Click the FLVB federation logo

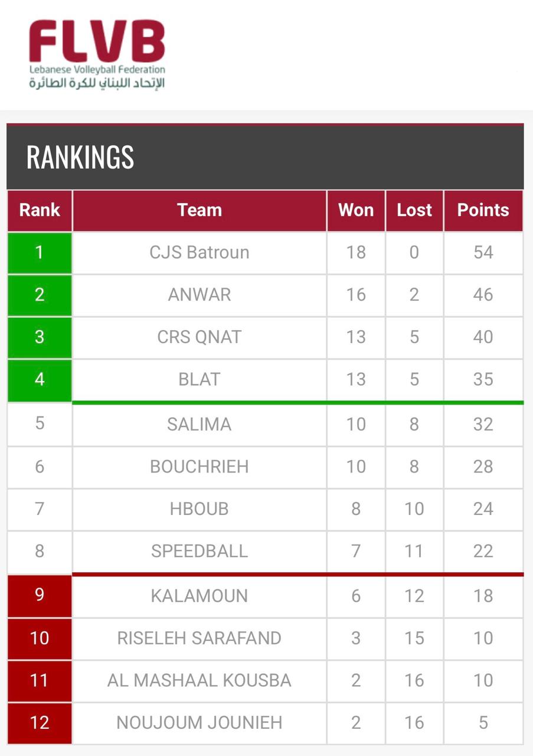click(97, 54)
